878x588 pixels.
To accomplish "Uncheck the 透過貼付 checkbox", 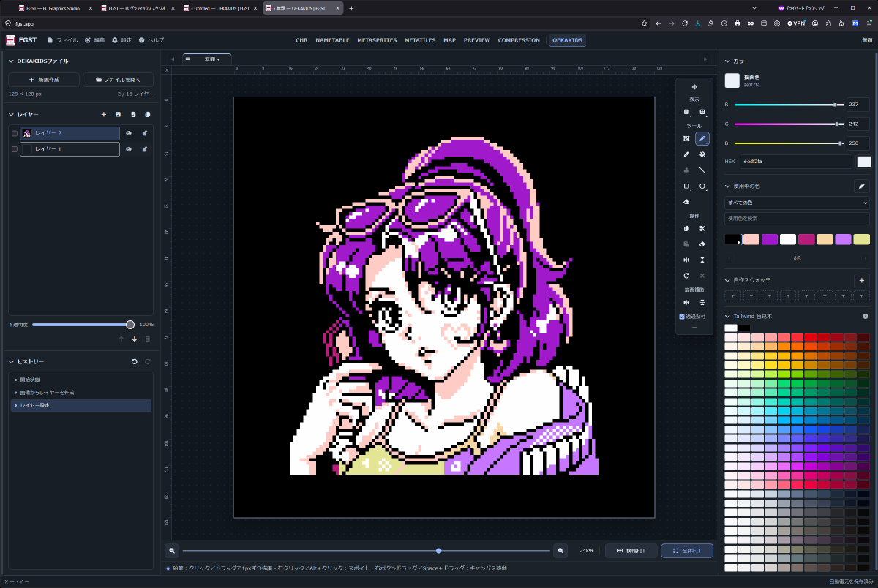I will click(683, 317).
